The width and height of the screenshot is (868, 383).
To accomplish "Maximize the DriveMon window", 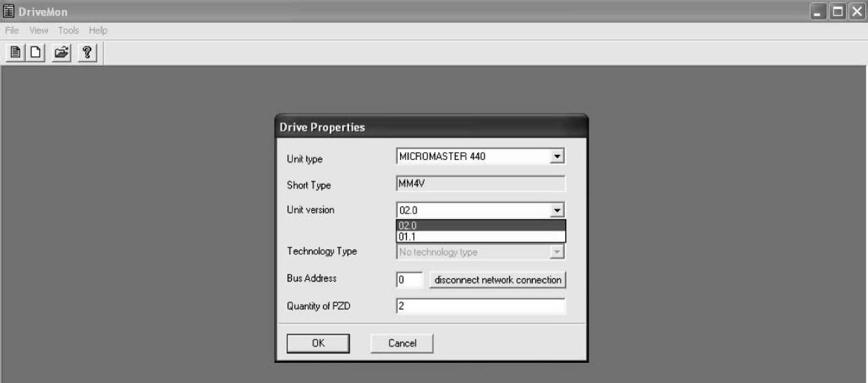I will pyautogui.click(x=838, y=11).
